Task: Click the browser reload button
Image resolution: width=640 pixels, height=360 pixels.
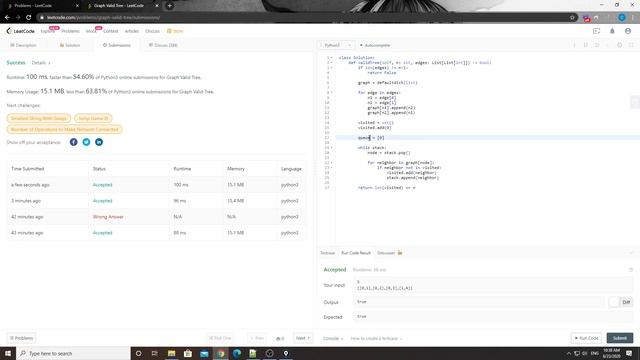Action: pos(29,18)
